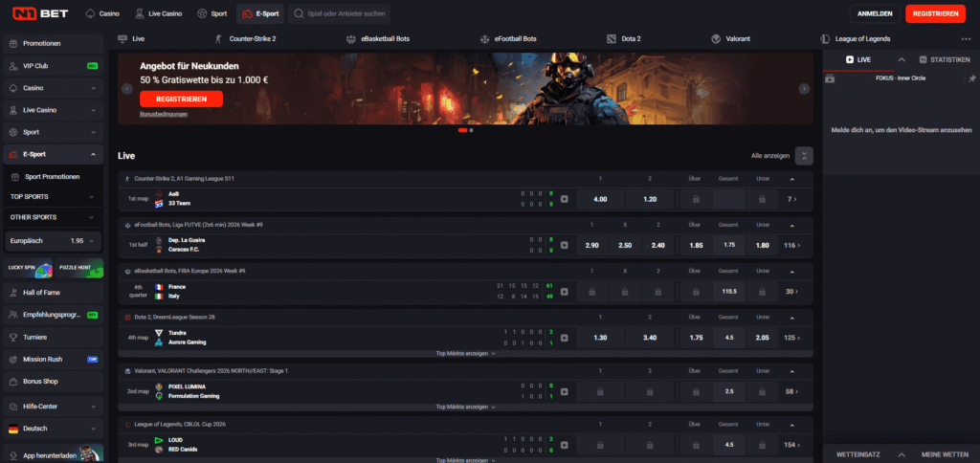Select the E-Sport tab in the top navigation

tap(260, 13)
